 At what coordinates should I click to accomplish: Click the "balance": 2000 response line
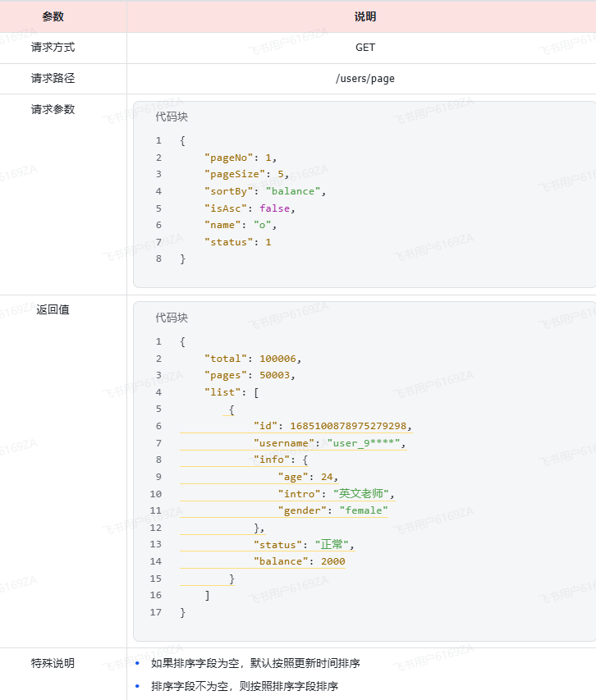click(299, 561)
